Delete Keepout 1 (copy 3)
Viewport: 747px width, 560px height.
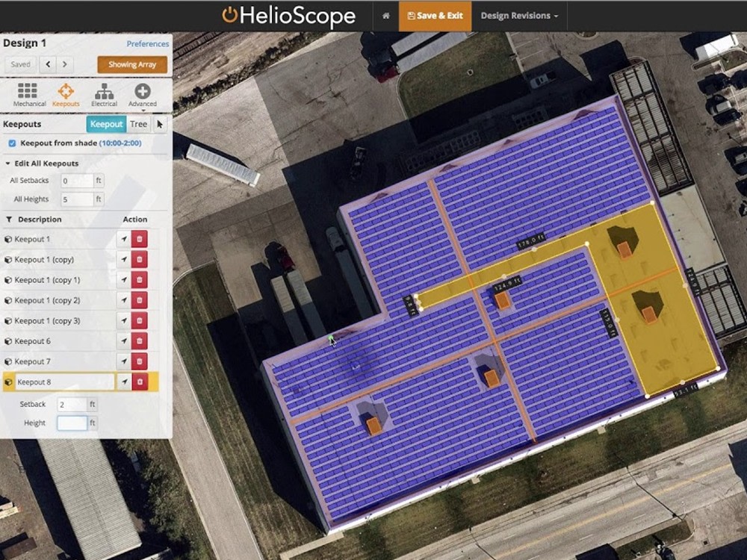[140, 321]
